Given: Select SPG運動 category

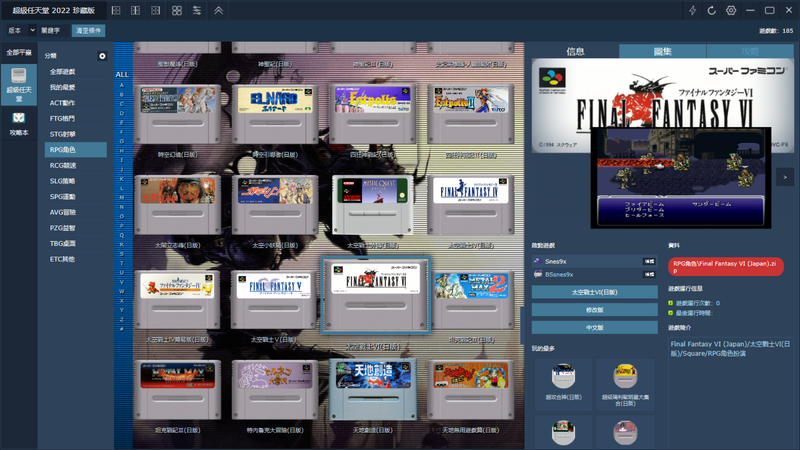Looking at the screenshot, I should pyautogui.click(x=76, y=196).
